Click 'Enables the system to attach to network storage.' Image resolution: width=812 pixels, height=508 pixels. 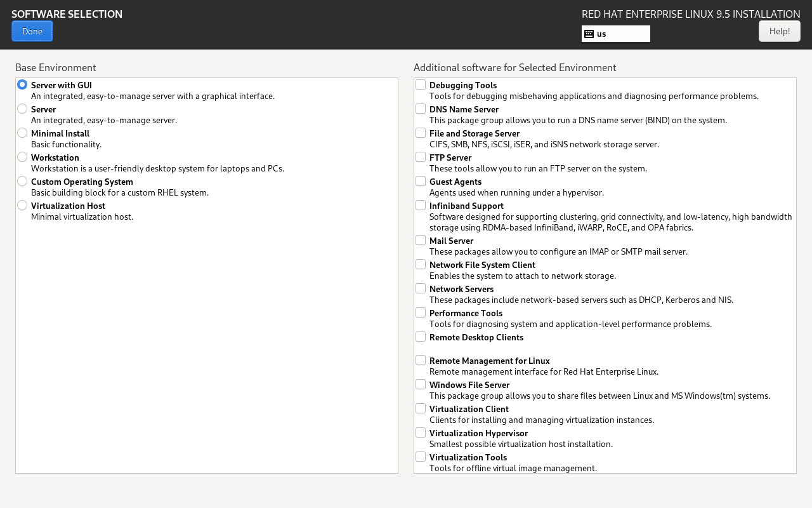[x=523, y=276]
